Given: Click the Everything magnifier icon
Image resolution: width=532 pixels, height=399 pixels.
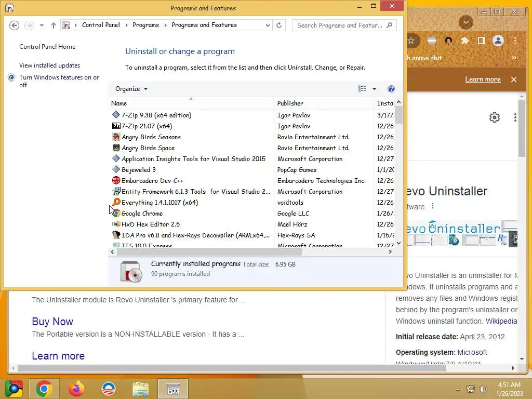Looking at the screenshot, I should (116, 202).
